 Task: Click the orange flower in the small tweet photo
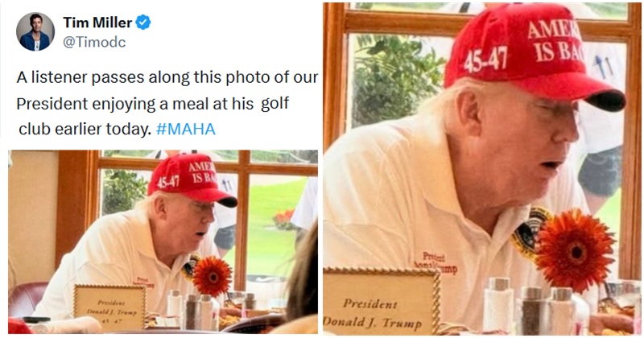(x=213, y=276)
